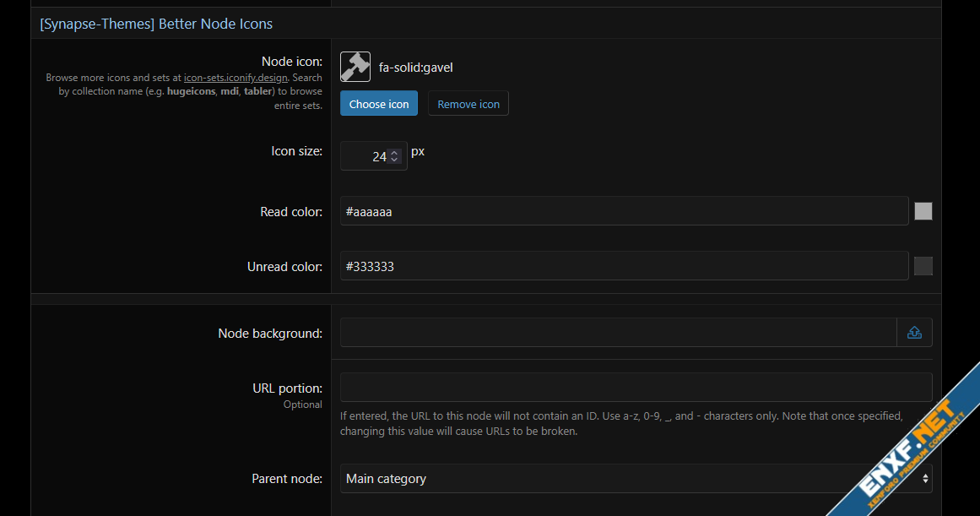Click the fa-solid:gavel icon name text
This screenshot has height=516, width=980.
pyautogui.click(x=416, y=68)
